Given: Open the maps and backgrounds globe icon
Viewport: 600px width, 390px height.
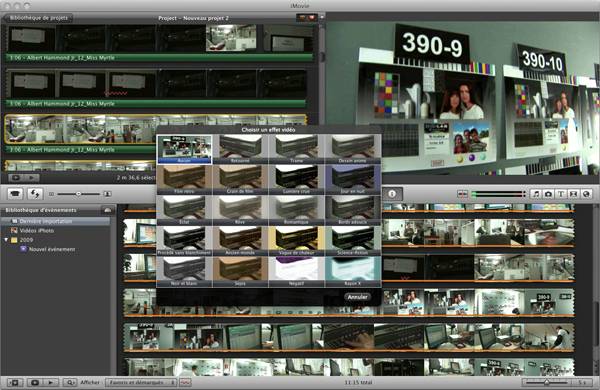Looking at the screenshot, I should click(586, 194).
